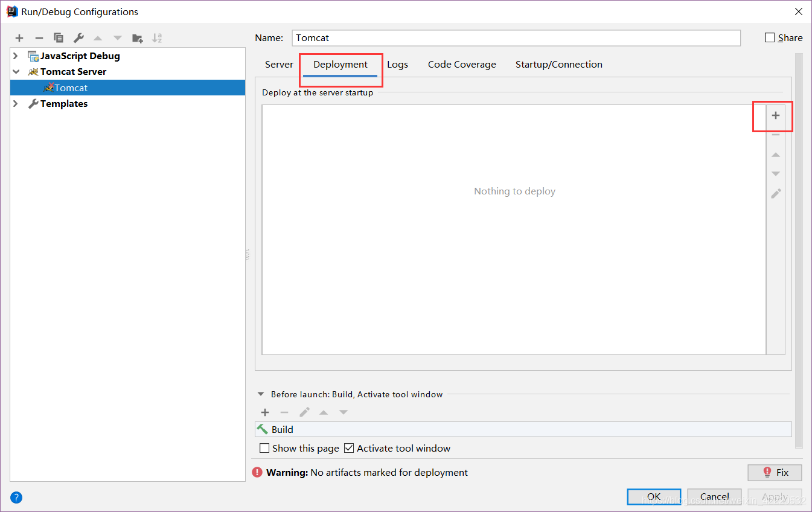Close the Run/Debug Configurations dialog

798,11
